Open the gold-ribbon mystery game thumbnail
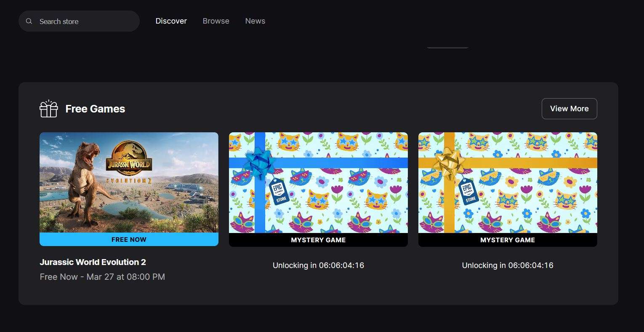Screen dimensions: 644x332 (508, 182)
